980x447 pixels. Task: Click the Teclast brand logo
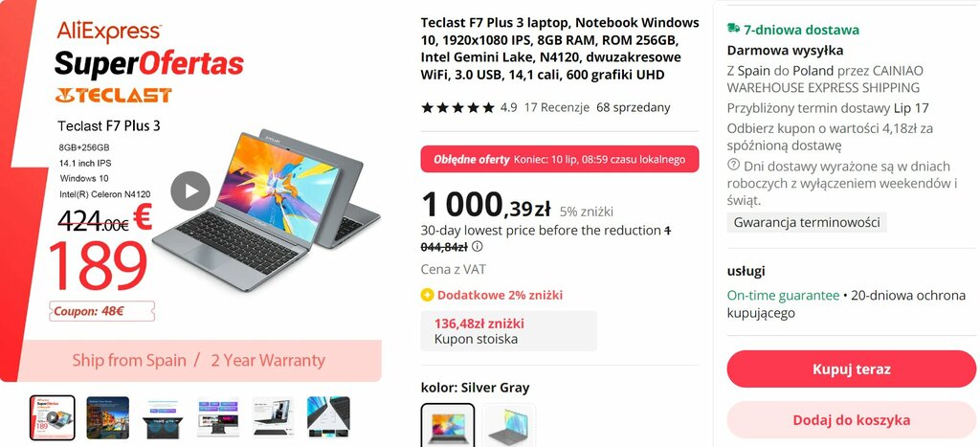coord(113,95)
